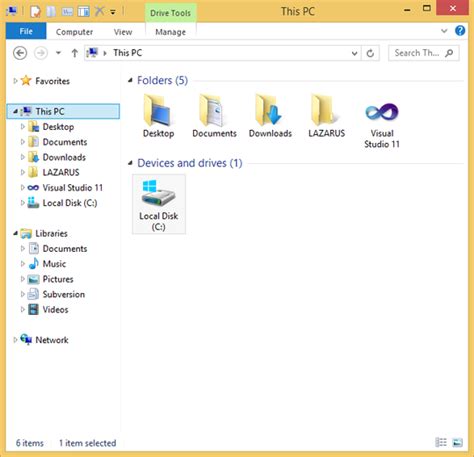Select Music under Libraries
The image size is (474, 457).
pyautogui.click(x=54, y=264)
